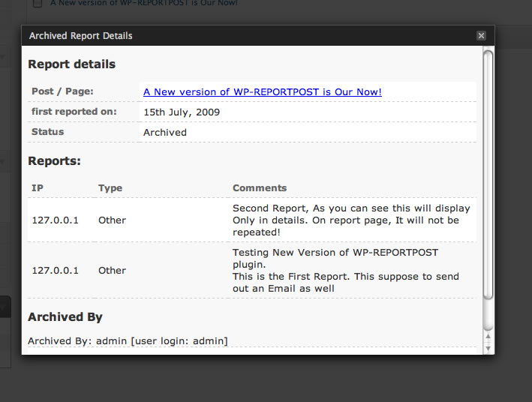Click the Archived By: admin line
Viewport: 532px width, 402px height.
(x=128, y=341)
